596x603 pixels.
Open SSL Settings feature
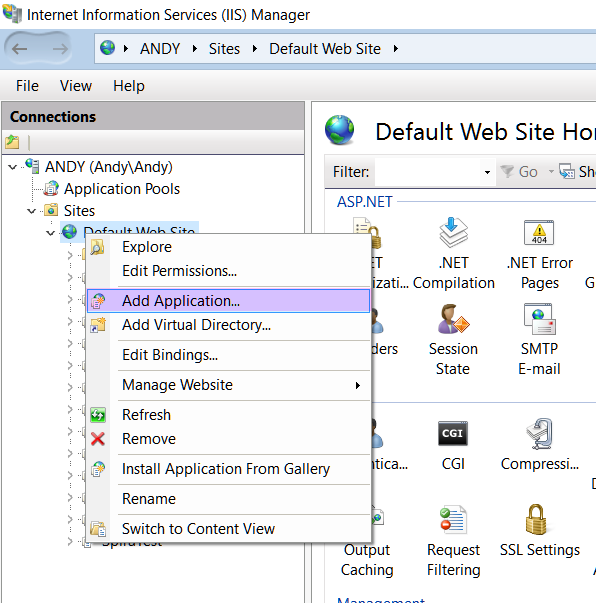pos(539,531)
